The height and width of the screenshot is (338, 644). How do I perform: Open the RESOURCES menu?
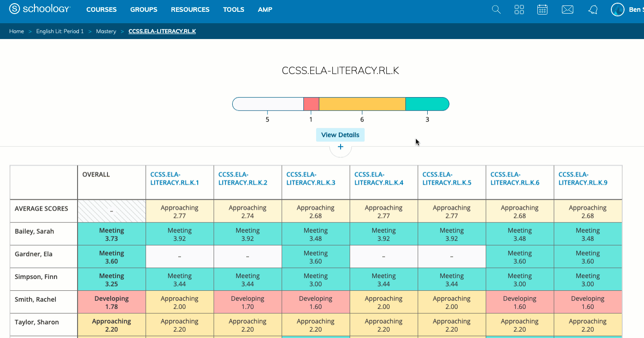click(190, 10)
